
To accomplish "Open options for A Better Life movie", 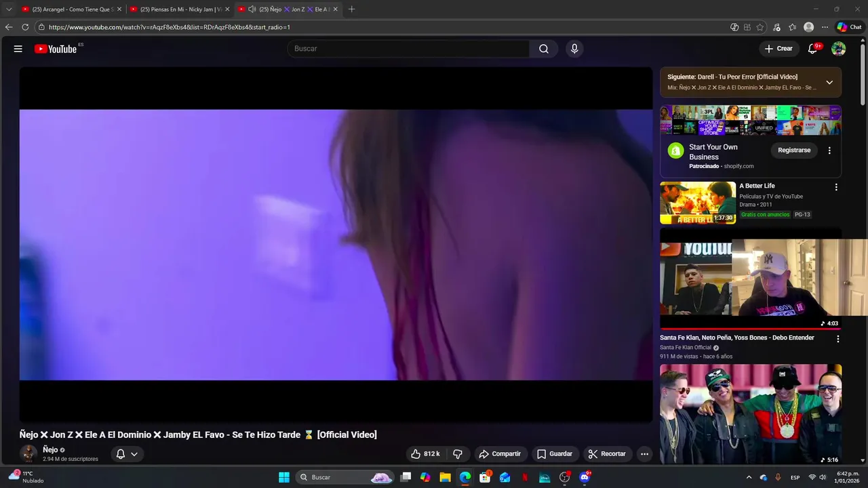I will [x=836, y=187].
